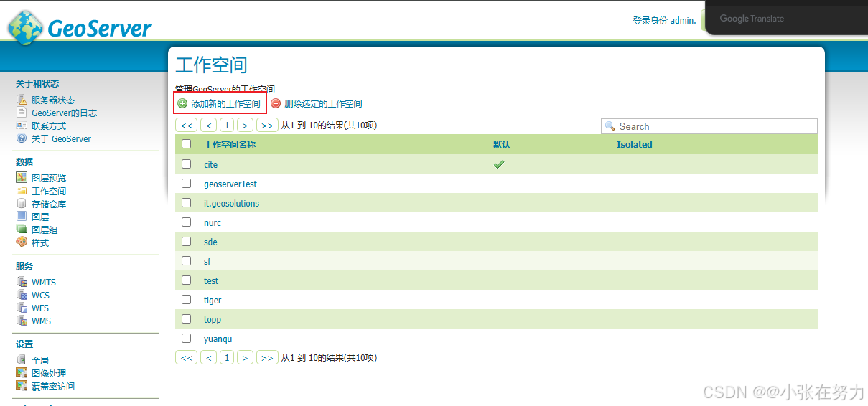Check the geoserverTest workspace checkbox

coord(187,184)
